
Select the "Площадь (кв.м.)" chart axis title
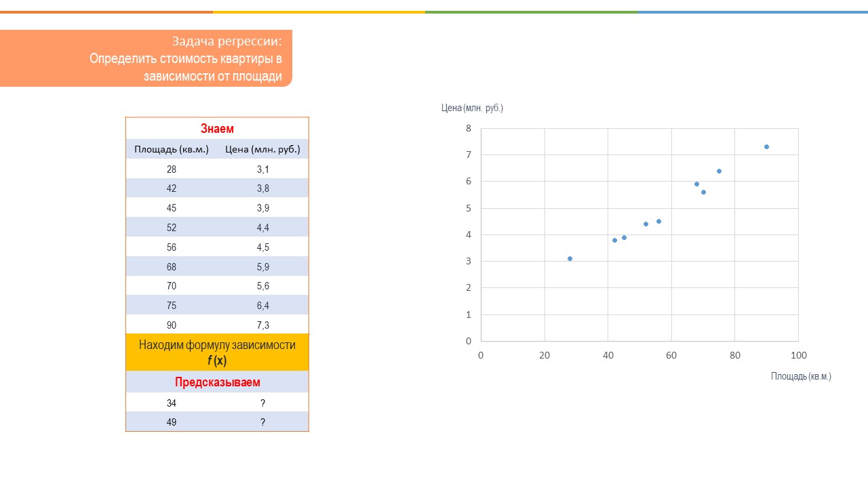801,376
